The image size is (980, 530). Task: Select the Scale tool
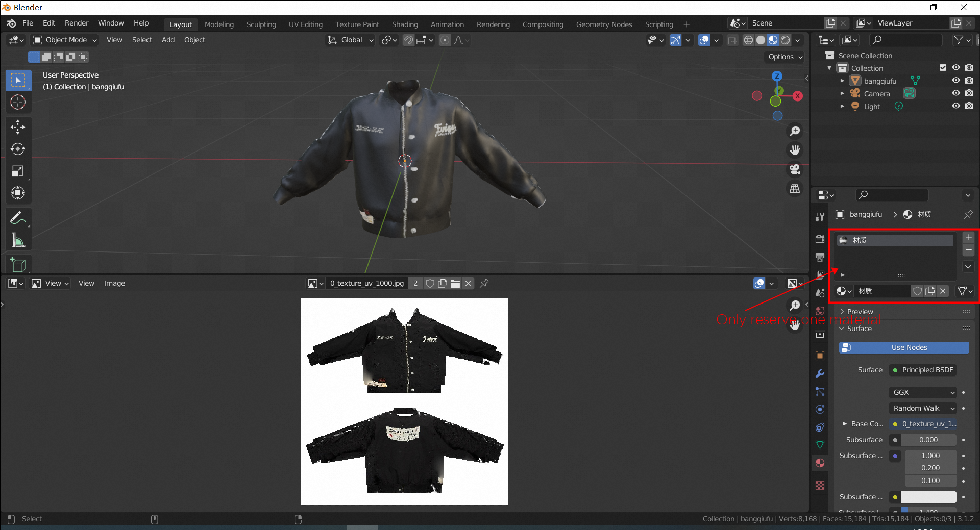(x=18, y=171)
